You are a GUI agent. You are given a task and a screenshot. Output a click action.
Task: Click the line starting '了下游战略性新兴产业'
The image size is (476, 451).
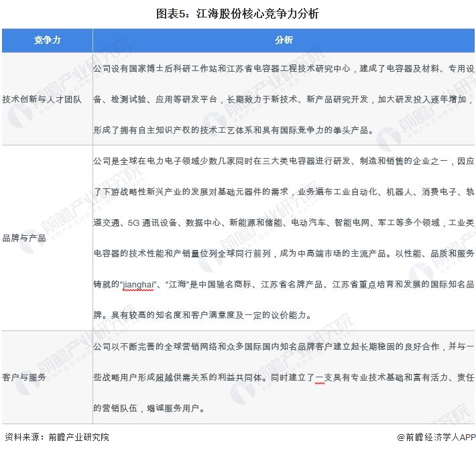[x=284, y=192]
